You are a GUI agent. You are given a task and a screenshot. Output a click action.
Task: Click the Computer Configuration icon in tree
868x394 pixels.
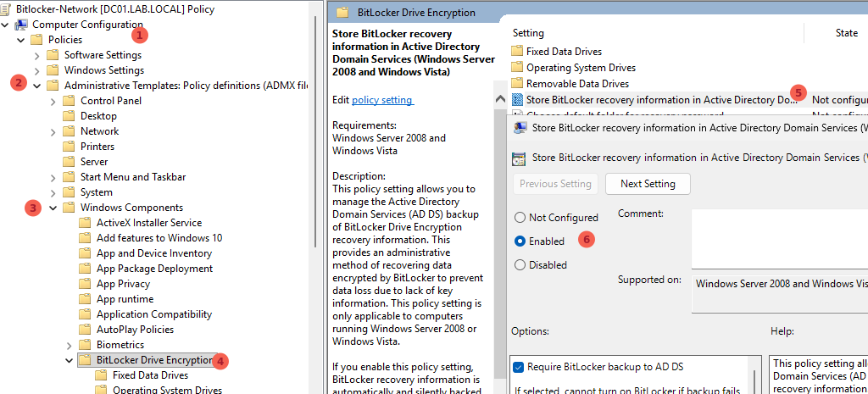pos(21,25)
